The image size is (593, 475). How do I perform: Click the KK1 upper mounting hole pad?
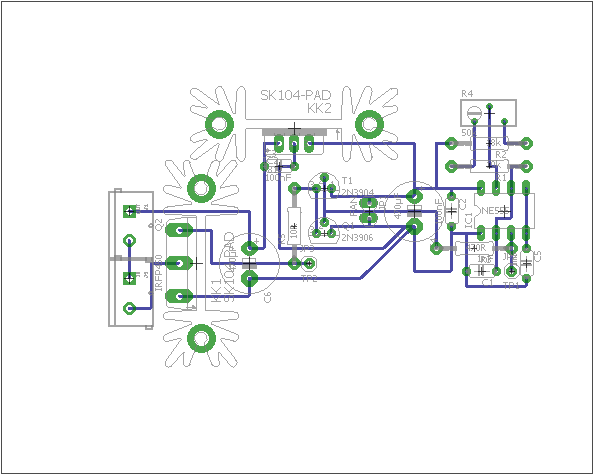[x=202, y=188]
